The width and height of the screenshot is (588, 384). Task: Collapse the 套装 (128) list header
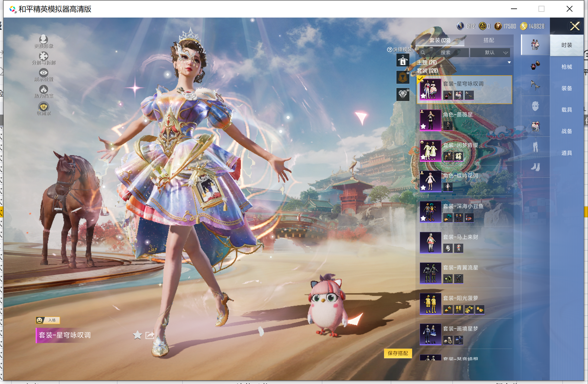pyautogui.click(x=428, y=71)
